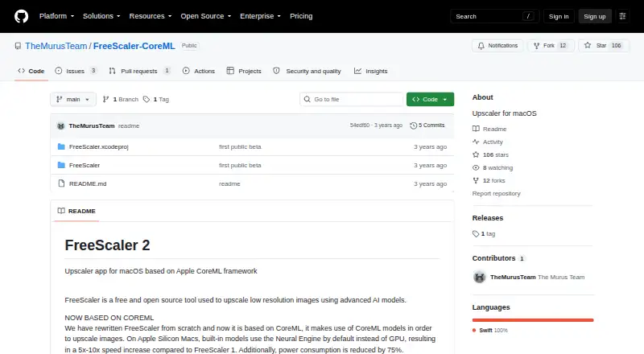Image resolution: width=644 pixels, height=354 pixels.
Task: Open the 1 tag link under Releases
Action: [484, 233]
